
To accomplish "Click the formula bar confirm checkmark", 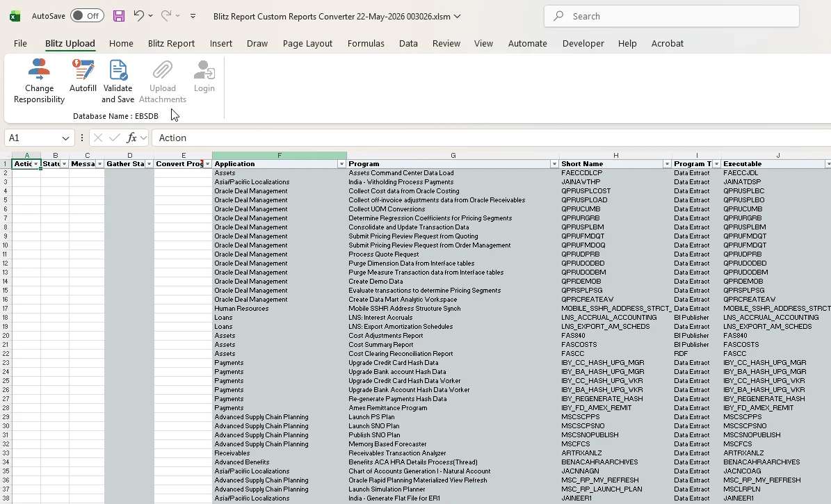I will coord(114,138).
